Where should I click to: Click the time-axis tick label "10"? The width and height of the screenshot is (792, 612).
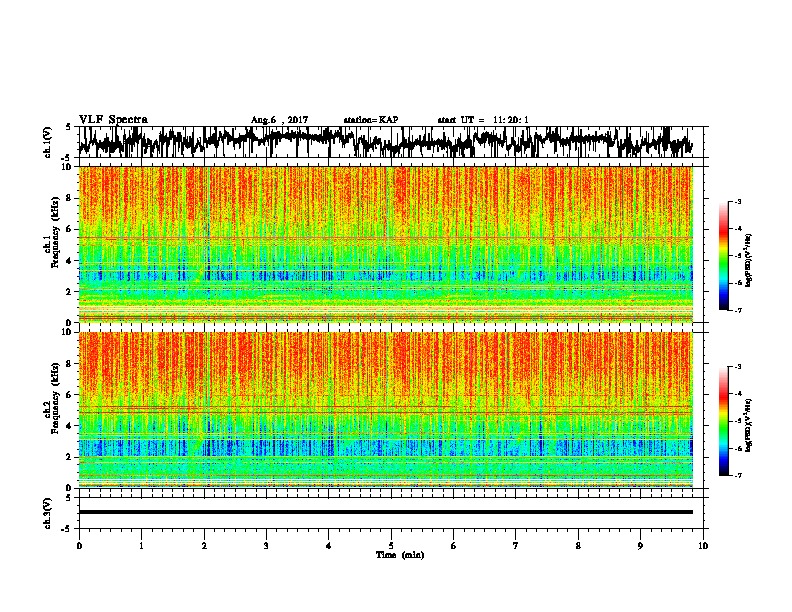coord(703,546)
